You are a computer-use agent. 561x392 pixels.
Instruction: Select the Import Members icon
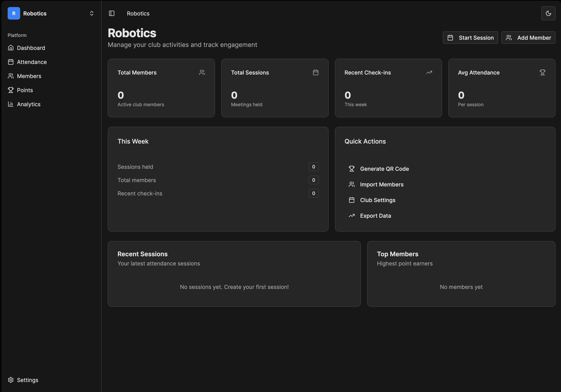coord(352,184)
